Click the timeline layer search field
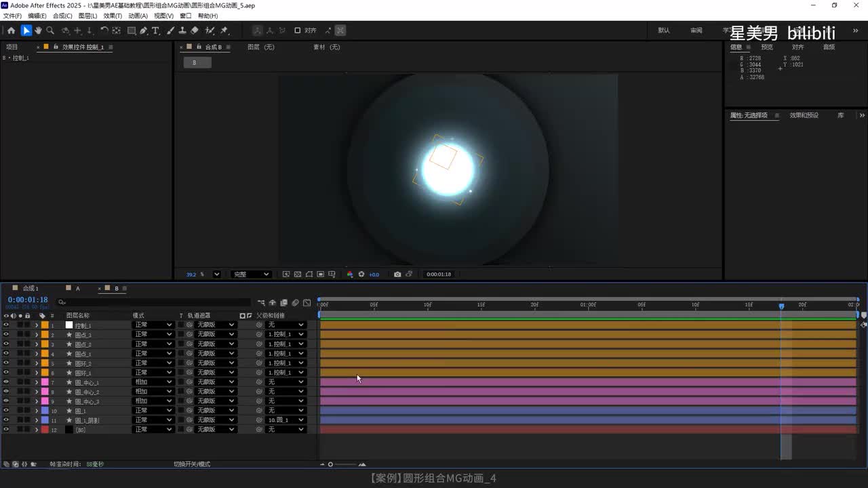 (154, 302)
